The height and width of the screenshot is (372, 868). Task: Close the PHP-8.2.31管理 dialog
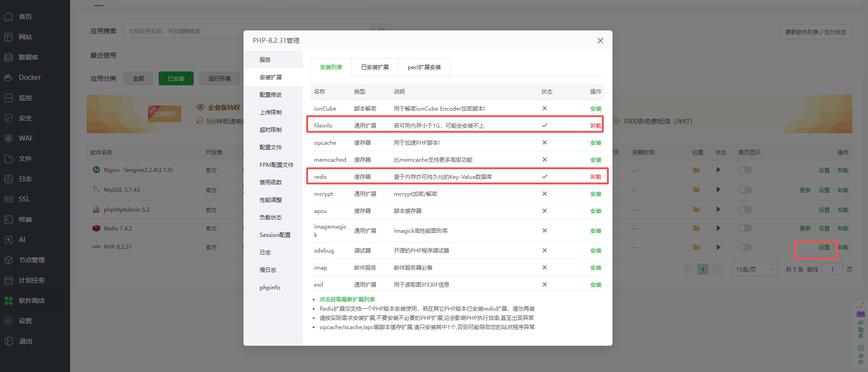click(600, 41)
